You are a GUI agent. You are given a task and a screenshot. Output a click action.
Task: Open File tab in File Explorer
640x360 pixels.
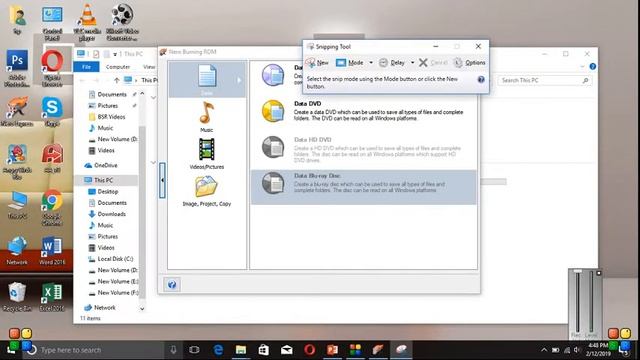coord(87,67)
